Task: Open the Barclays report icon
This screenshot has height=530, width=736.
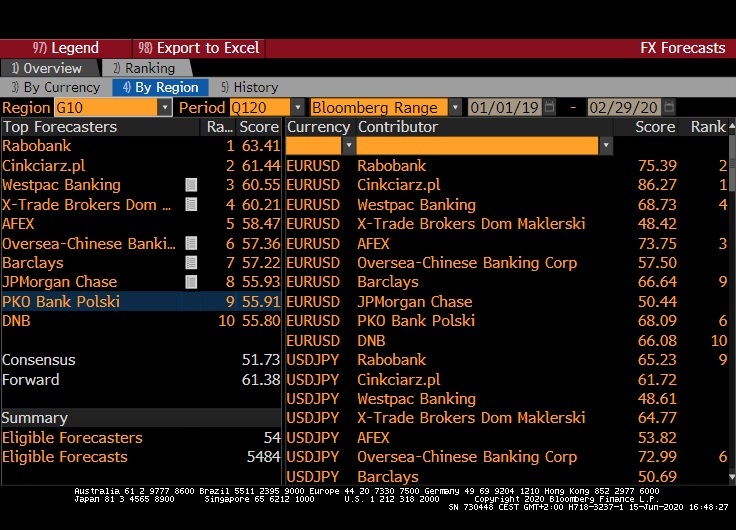Action: coord(191,263)
